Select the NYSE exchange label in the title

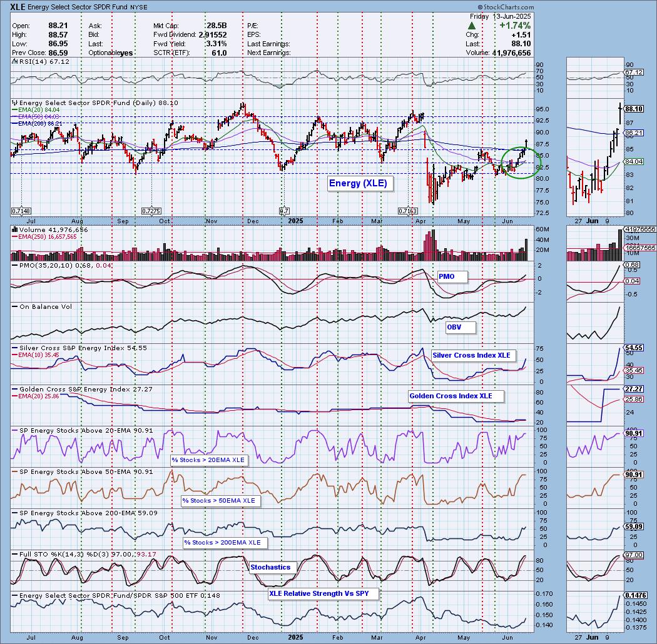139,8
